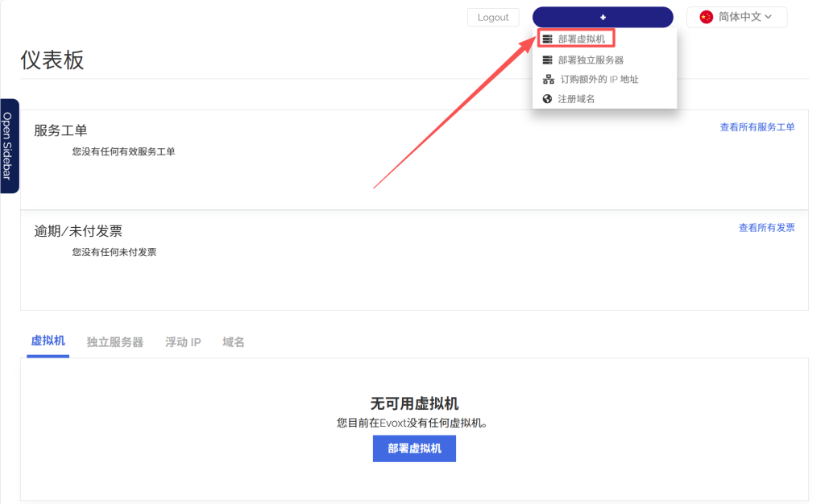825x504 pixels.
Task: Open the 浮动 IP tab
Action: point(183,342)
